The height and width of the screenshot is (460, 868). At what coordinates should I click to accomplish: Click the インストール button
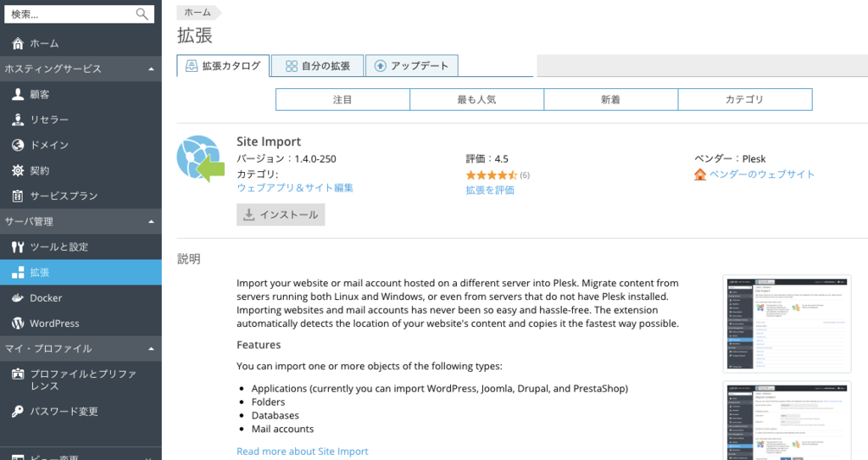click(281, 215)
